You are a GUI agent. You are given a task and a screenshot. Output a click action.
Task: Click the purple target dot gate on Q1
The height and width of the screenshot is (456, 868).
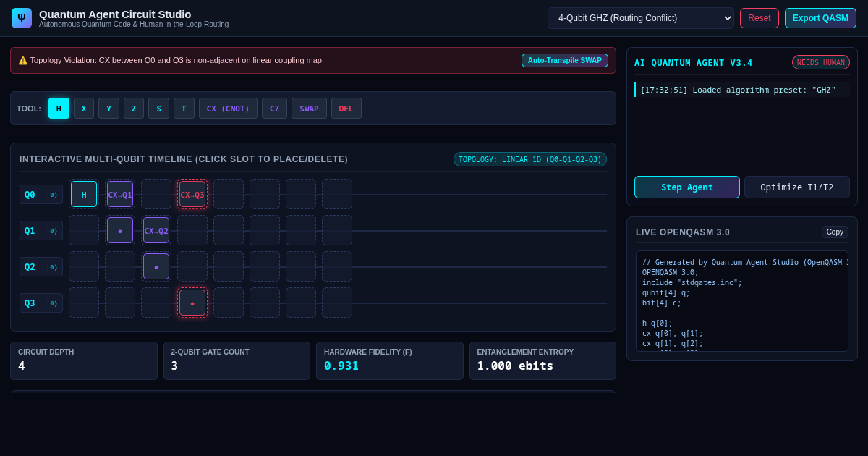(120, 230)
